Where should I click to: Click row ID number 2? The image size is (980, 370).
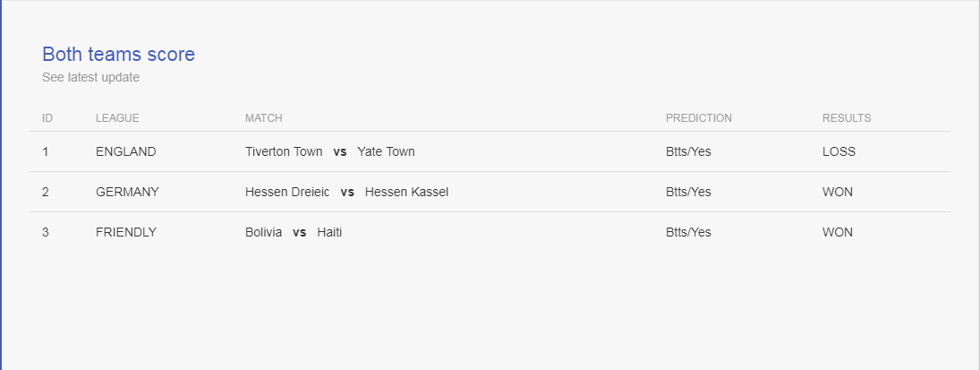click(x=46, y=193)
